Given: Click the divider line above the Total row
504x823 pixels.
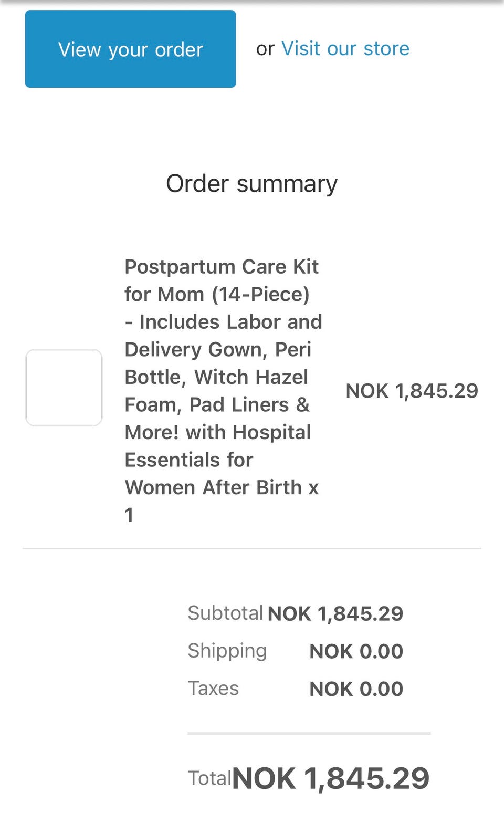Looking at the screenshot, I should [x=309, y=733].
